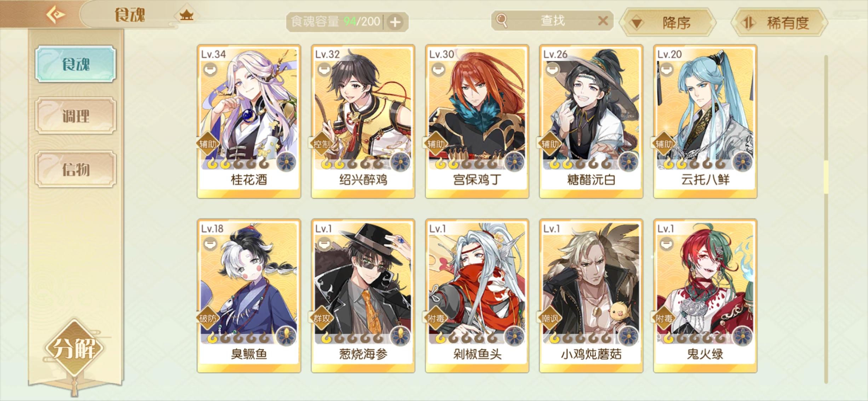Click the 查找 search input field
868x401 pixels.
point(552,21)
